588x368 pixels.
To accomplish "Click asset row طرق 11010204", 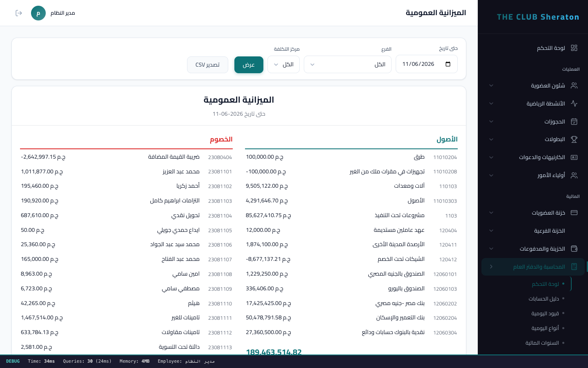I will (x=351, y=157).
